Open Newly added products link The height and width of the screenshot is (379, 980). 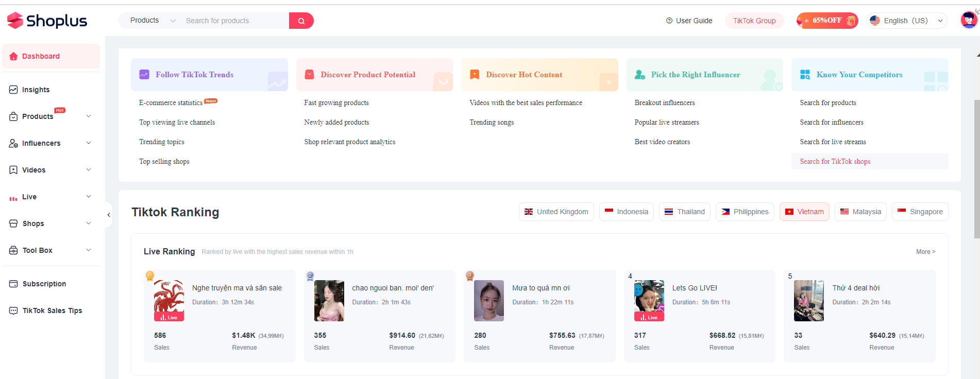point(336,123)
